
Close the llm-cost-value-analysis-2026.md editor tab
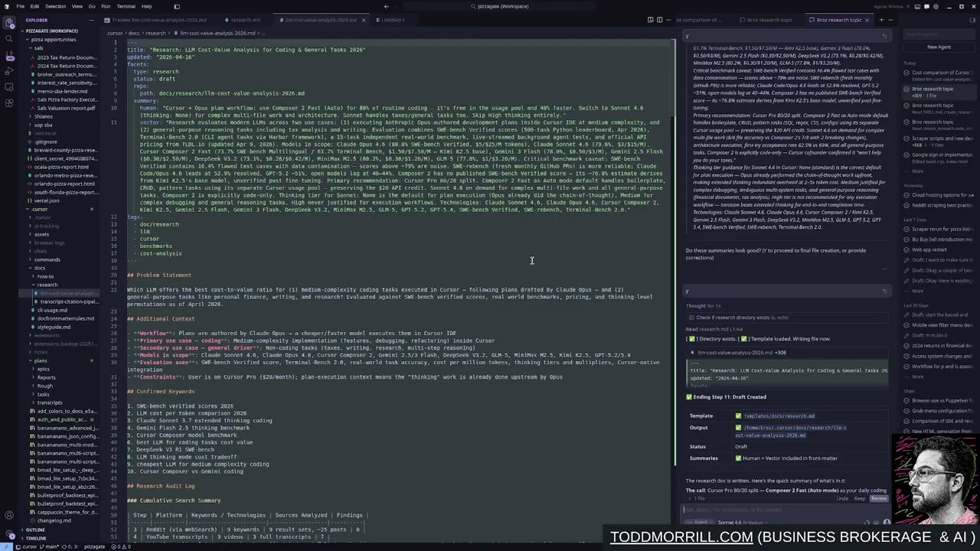point(363,20)
